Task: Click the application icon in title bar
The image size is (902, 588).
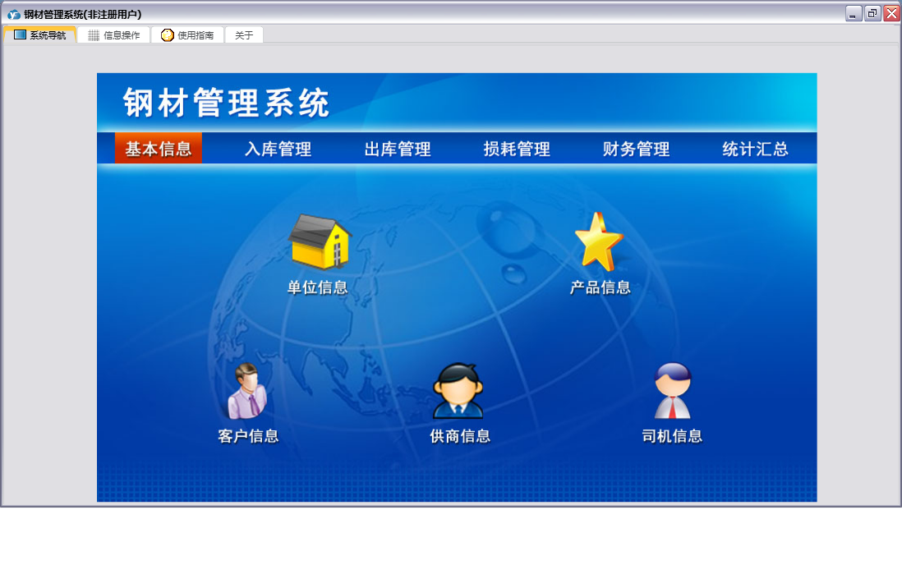Action: (14, 14)
